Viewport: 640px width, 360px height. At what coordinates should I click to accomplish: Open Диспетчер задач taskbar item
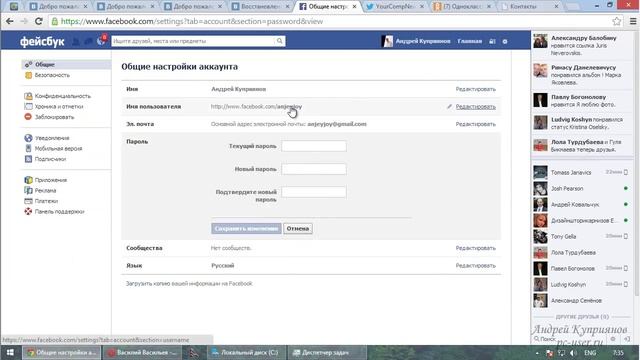326,353
